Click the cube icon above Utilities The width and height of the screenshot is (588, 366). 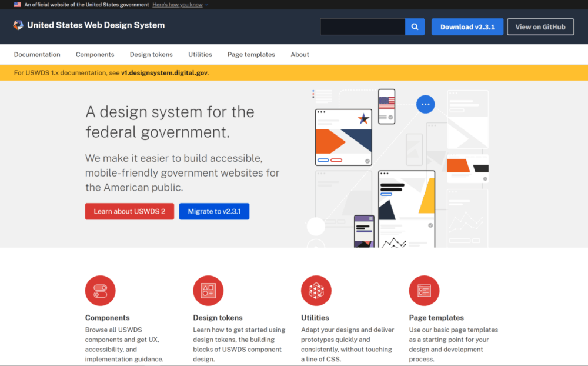316,290
